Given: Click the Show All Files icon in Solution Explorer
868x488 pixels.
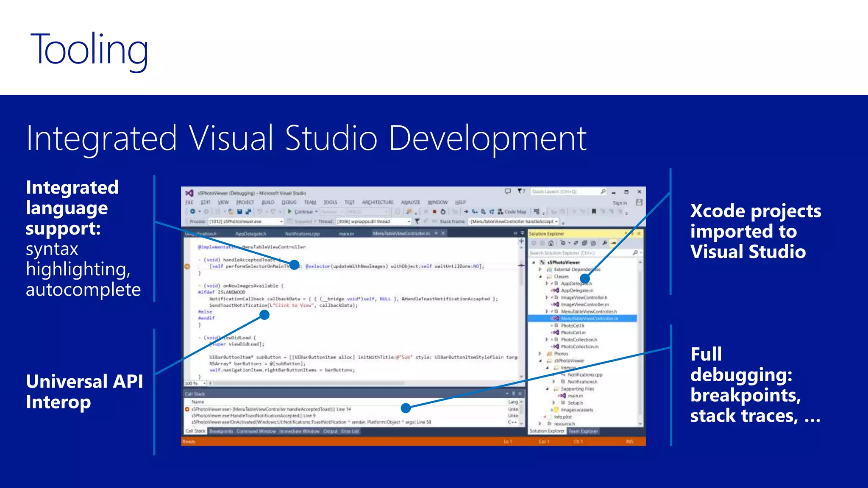Looking at the screenshot, I should tap(593, 243).
